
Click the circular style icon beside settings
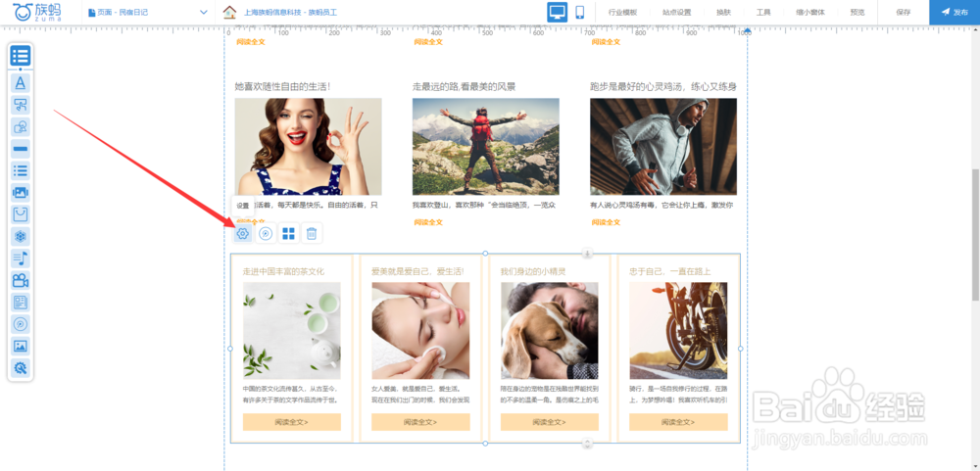coord(266,234)
